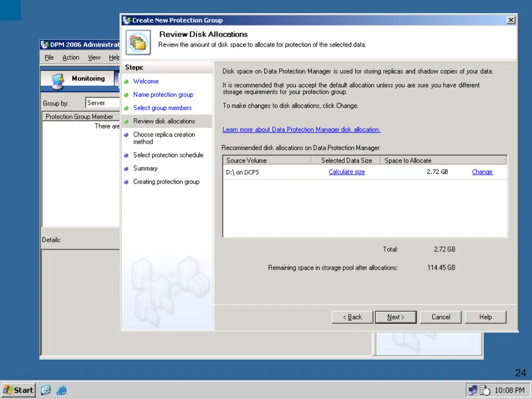Click the Space to Allocate column header
This screenshot has width=532, height=399.
coord(444,161)
